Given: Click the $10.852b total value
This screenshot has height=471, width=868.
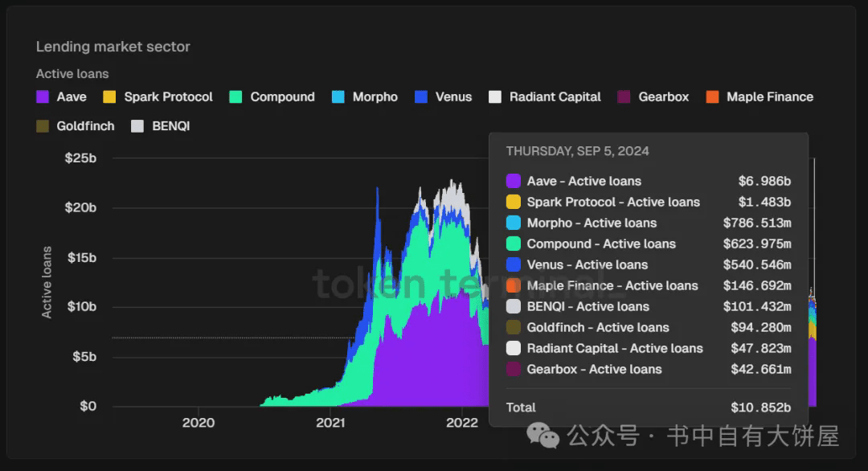Looking at the screenshot, I should point(760,408).
